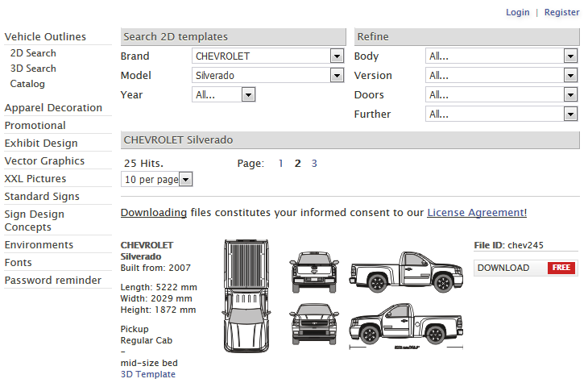Open Exhibit Design category

pyautogui.click(x=41, y=143)
